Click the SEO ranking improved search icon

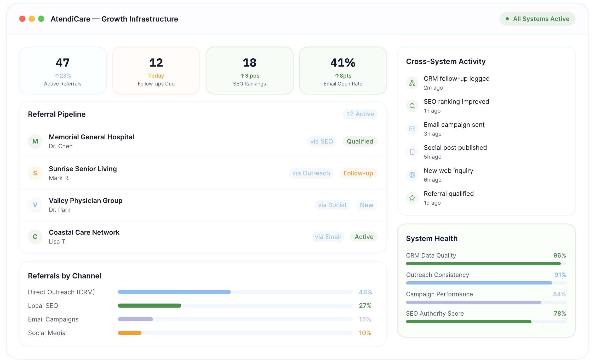coord(412,106)
